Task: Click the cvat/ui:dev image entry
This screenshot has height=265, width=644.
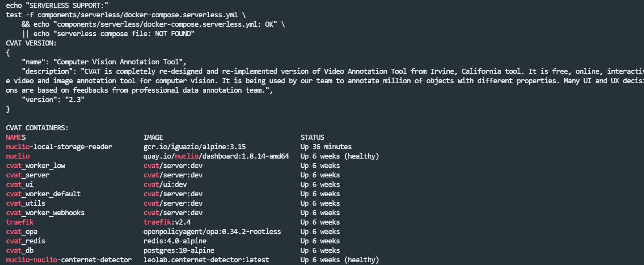Action: 165,185
